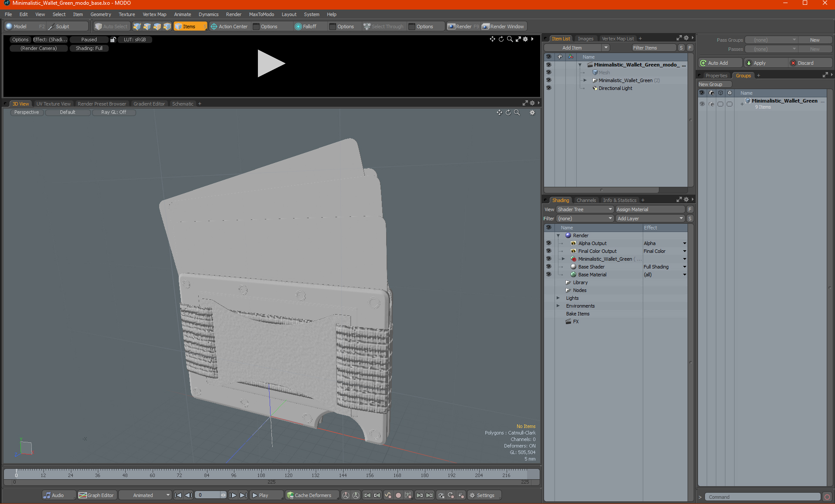Switch to the UV Texture View tab
This screenshot has width=835, height=504.
pyautogui.click(x=53, y=104)
